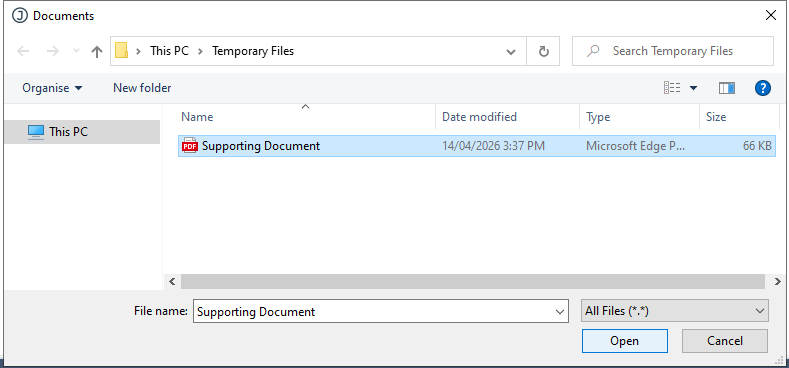Click the date 14/04/2026 3:37 PM
789x368 pixels.
pyautogui.click(x=493, y=146)
